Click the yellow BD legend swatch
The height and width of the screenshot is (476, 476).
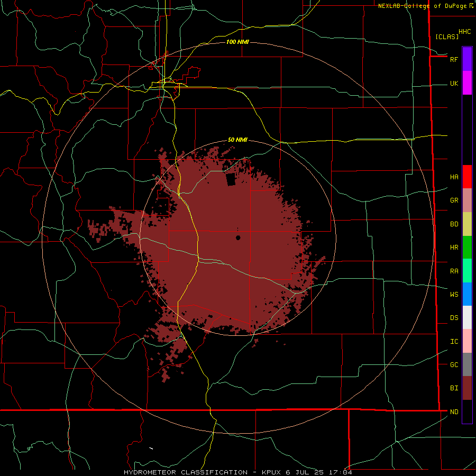pos(467,224)
